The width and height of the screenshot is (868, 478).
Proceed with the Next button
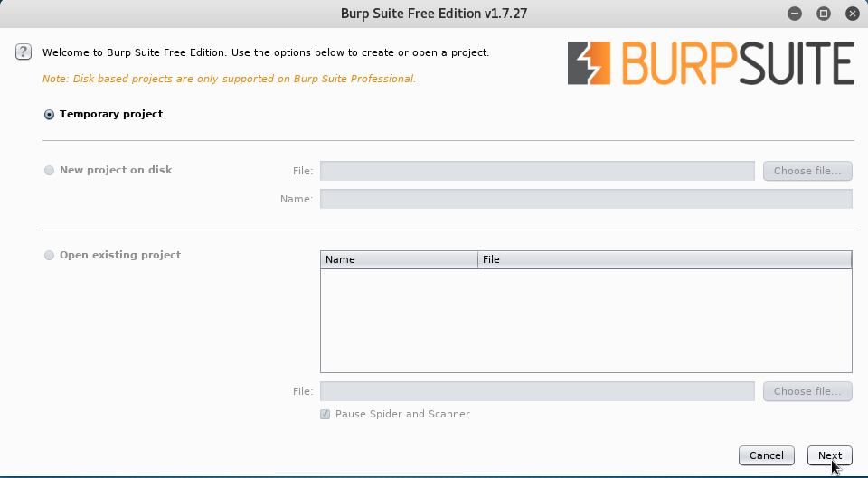pos(829,455)
